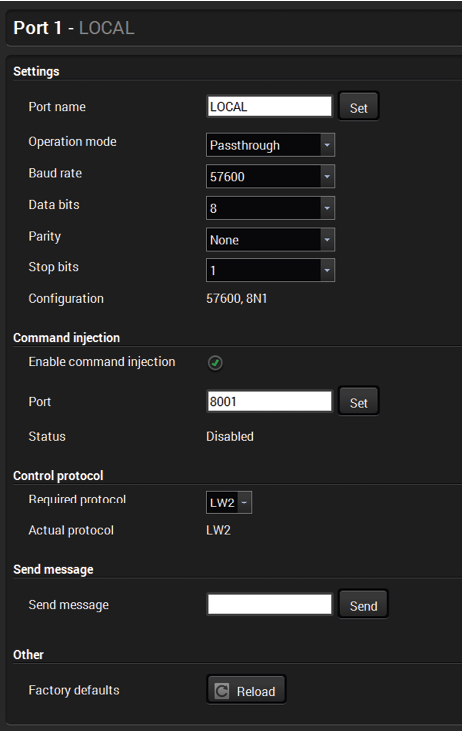The image size is (462, 731).
Task: Click the Port 1 - LOCAL header
Action: pos(74,28)
